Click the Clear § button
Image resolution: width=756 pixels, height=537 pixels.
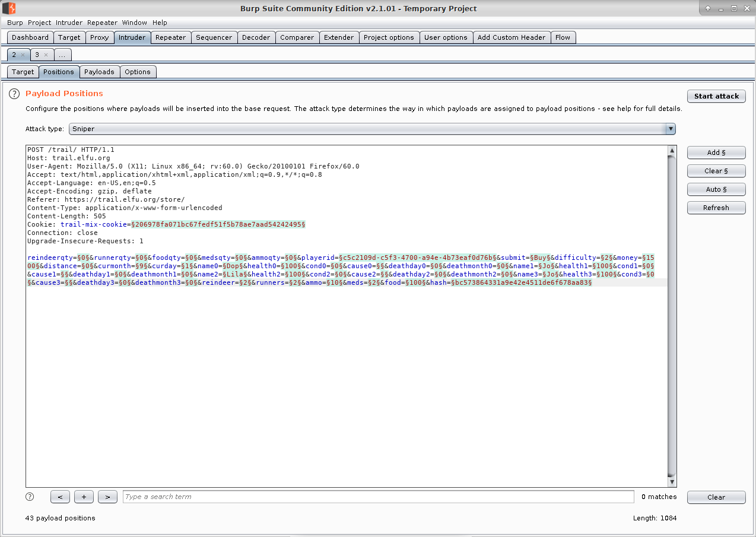[716, 171]
